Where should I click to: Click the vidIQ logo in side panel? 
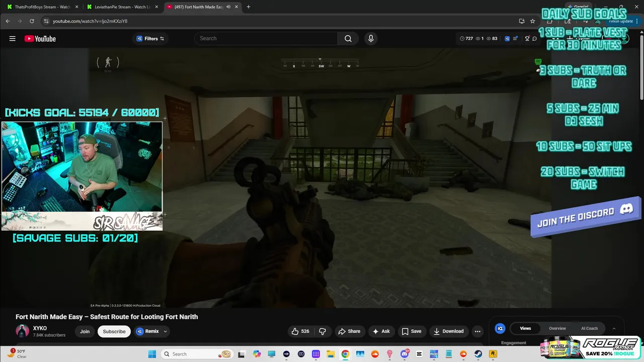coord(500,328)
